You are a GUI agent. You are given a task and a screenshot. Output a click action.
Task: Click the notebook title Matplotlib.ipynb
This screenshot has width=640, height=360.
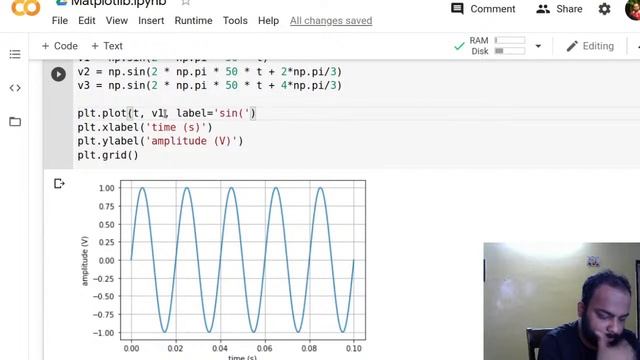tap(118, 3)
